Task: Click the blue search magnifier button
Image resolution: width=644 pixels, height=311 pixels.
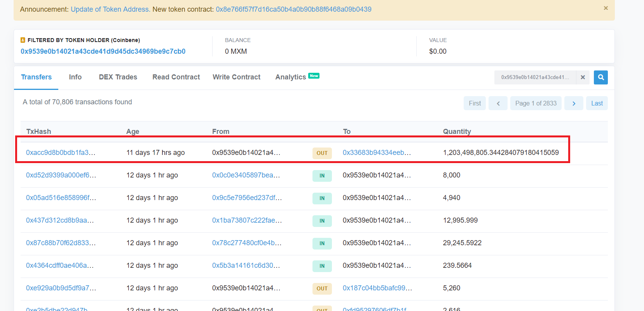Action: [x=601, y=77]
